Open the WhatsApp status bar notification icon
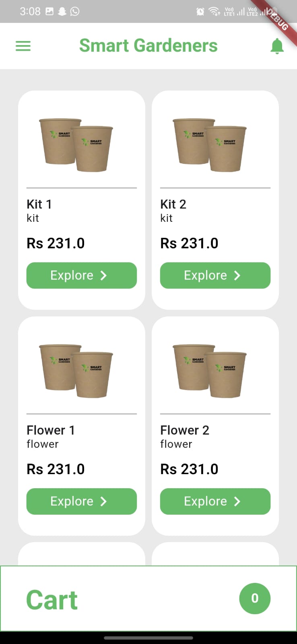The width and height of the screenshot is (297, 644). click(x=75, y=11)
